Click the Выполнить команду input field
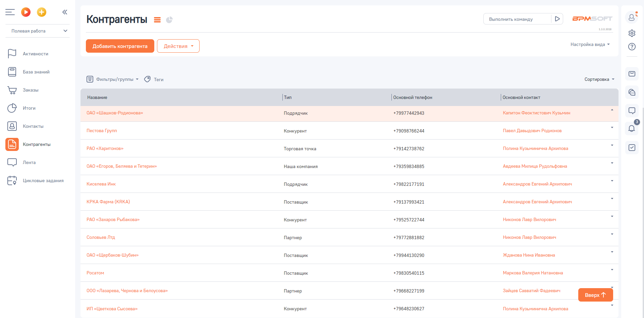The image size is (644, 318). pyautogui.click(x=517, y=19)
